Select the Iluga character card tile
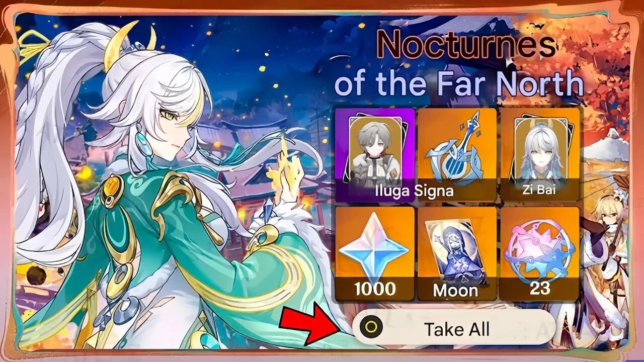Image resolution: width=644 pixels, height=362 pixels. coord(375,154)
